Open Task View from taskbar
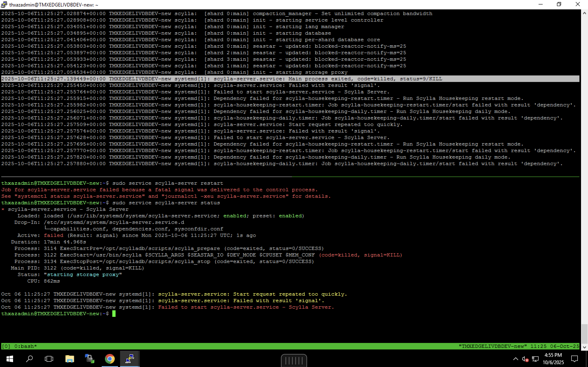 tap(49, 359)
